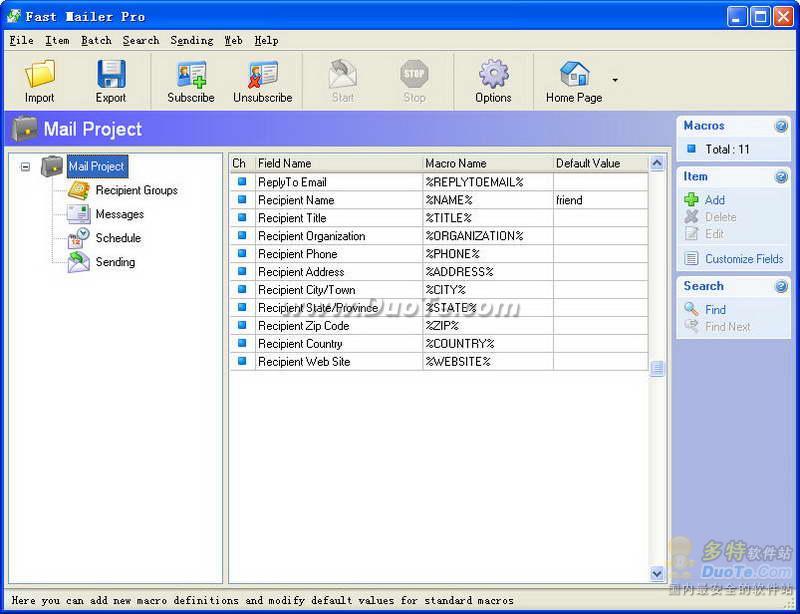Click the Find Next link
Image resolution: width=800 pixels, height=614 pixels.
point(728,327)
